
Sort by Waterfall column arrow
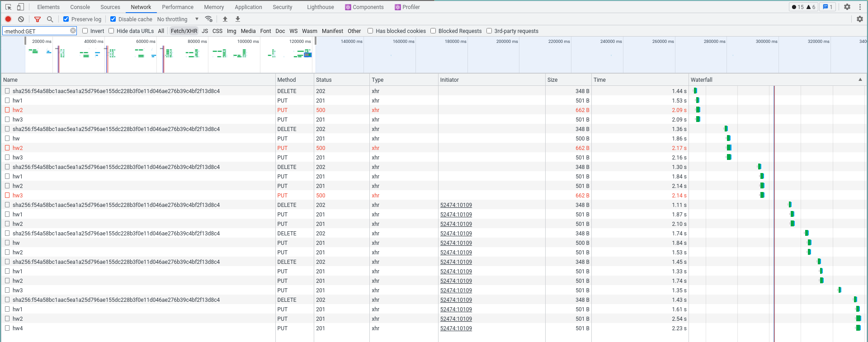tap(860, 80)
